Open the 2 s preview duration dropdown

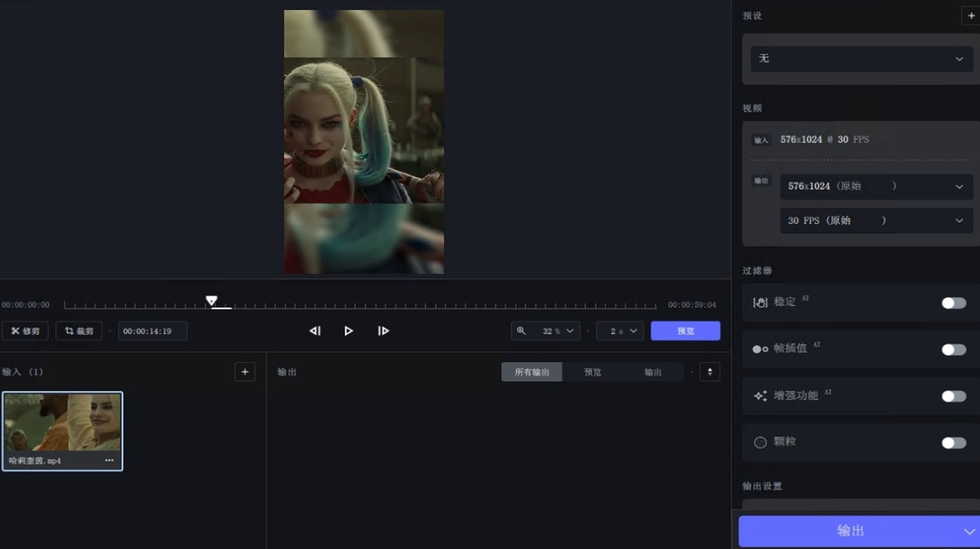620,331
